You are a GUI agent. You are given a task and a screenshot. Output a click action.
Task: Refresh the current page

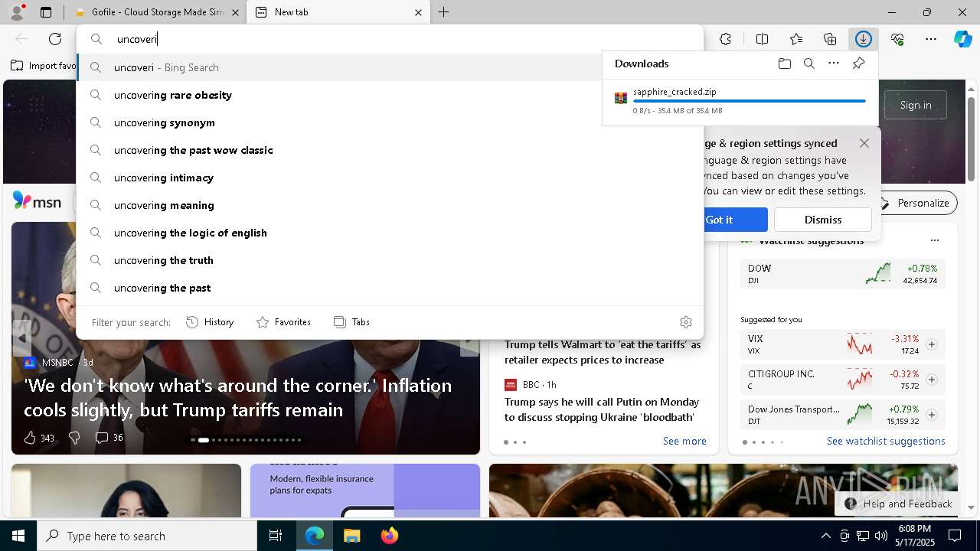[55, 39]
